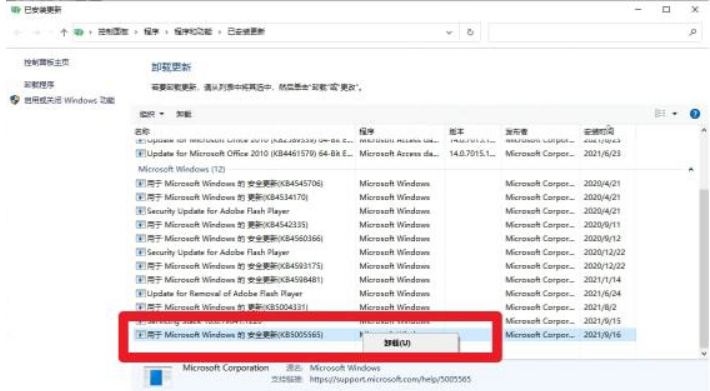Open the 组织 dropdown menu
The image size is (710, 391).
click(152, 114)
